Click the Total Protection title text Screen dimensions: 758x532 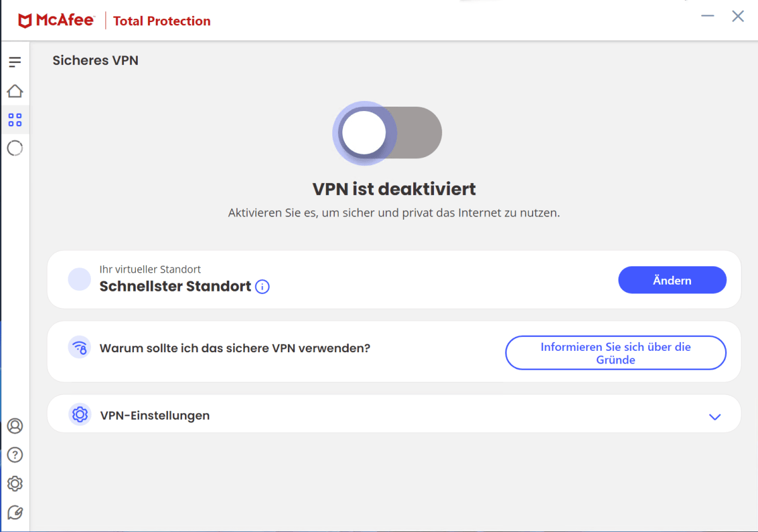pyautogui.click(x=162, y=21)
